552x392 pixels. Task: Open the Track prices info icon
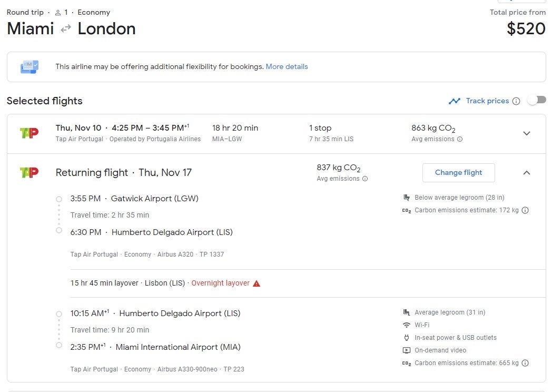point(516,101)
